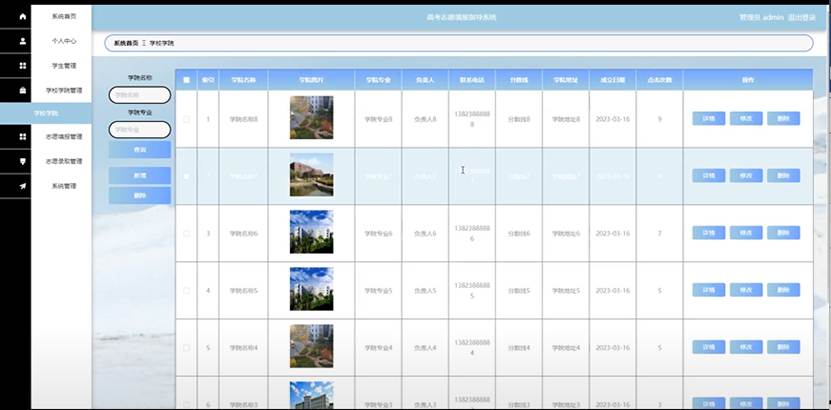Click the 新增 add button

click(140, 175)
